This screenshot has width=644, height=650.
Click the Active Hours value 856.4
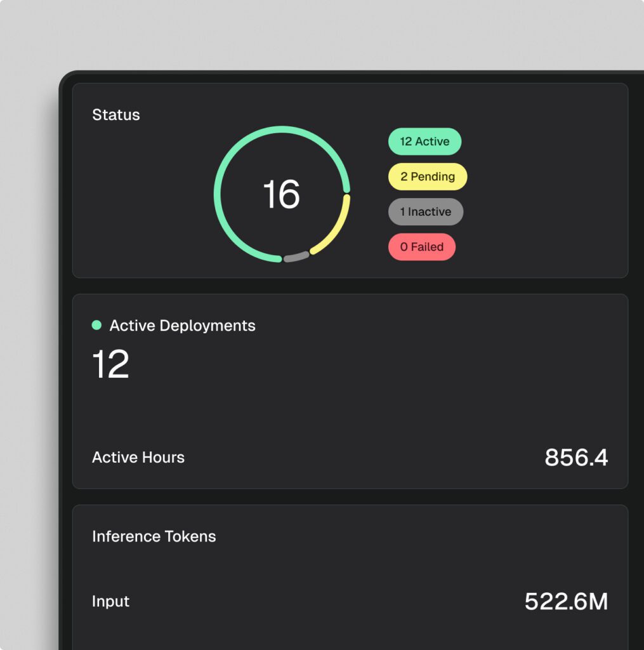click(577, 457)
